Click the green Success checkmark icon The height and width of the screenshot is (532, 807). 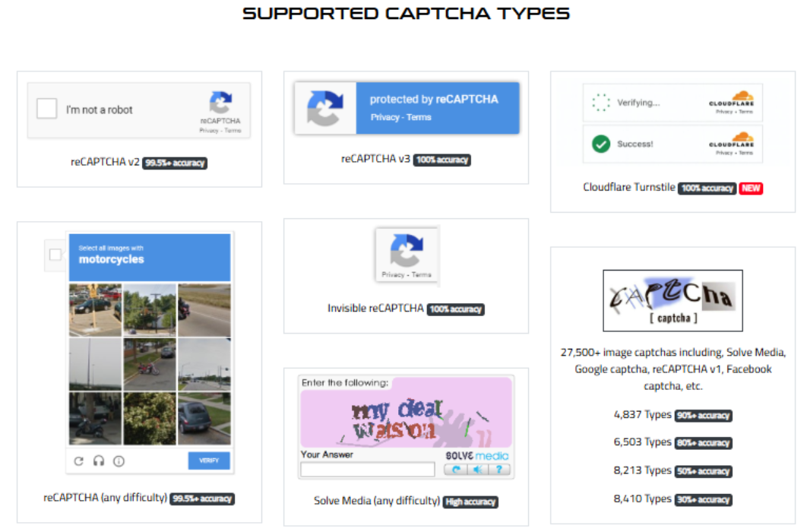click(601, 144)
